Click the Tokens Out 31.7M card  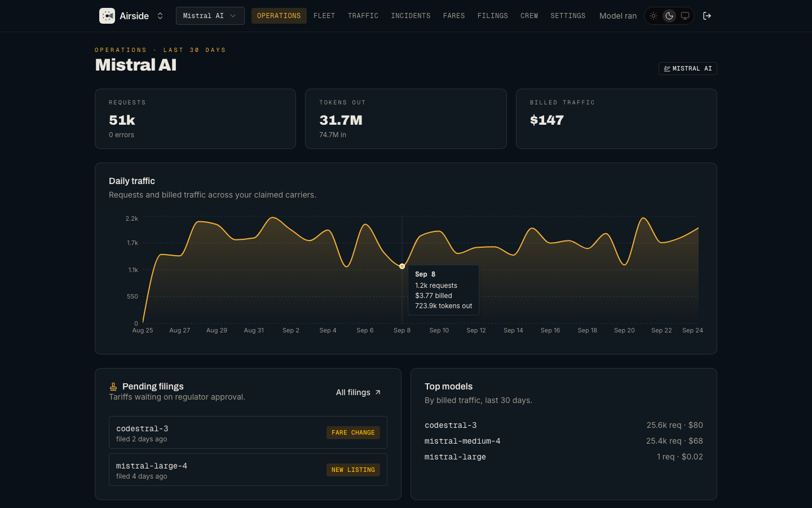click(x=406, y=119)
